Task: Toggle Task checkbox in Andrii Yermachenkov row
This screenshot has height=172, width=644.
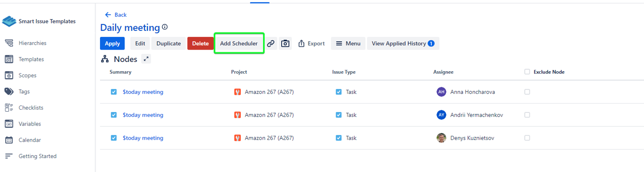Action: pyautogui.click(x=338, y=115)
